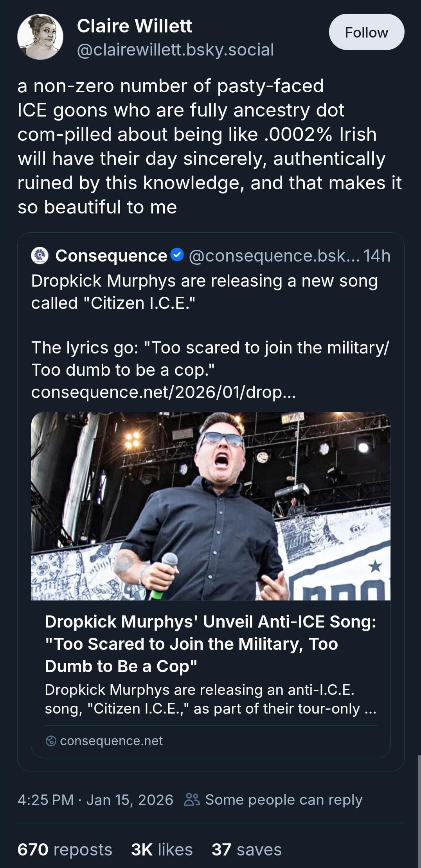Click the globe icon beside consequence.net
This screenshot has width=421, height=868.
[51, 741]
